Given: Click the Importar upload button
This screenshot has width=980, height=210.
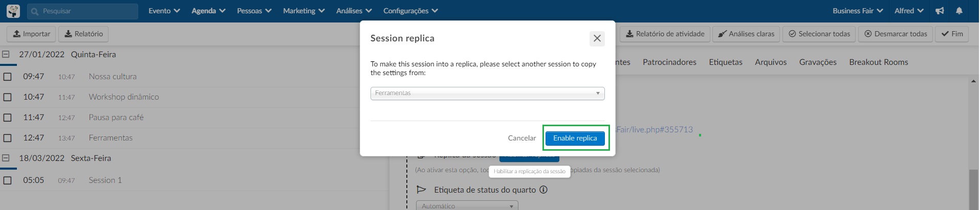Looking at the screenshot, I should (x=32, y=34).
